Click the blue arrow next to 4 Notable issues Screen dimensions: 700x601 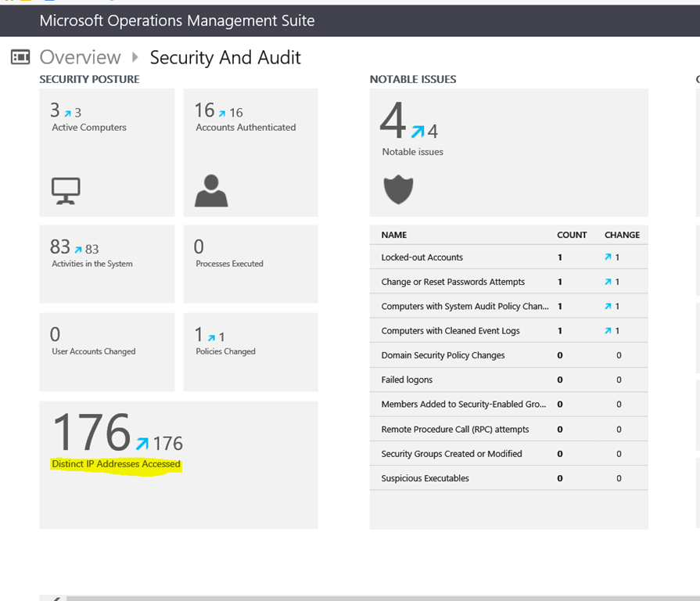[418, 131]
